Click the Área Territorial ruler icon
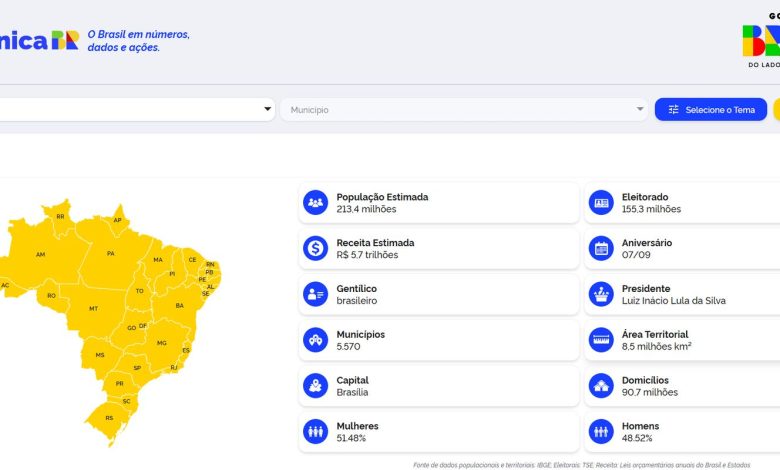The width and height of the screenshot is (780, 470). (x=601, y=340)
